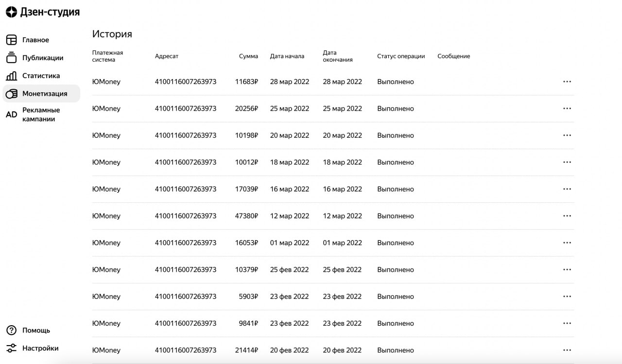The image size is (622, 364).
Task: Click the Дзен-студия logo icon
Action: 11,12
